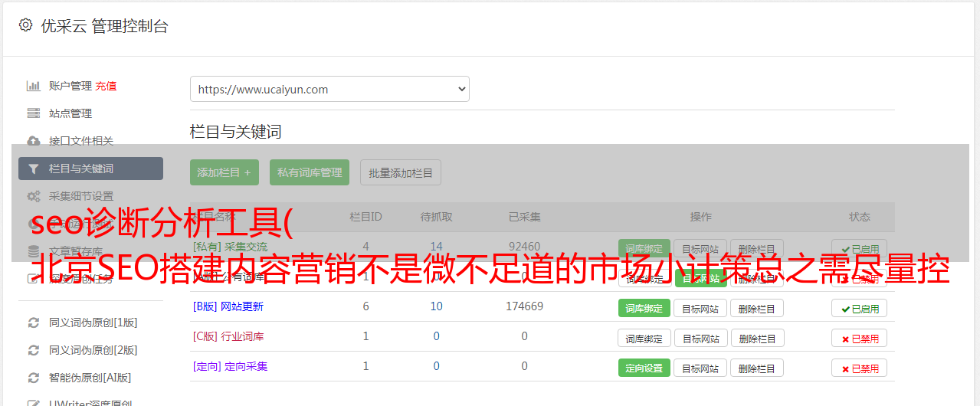The width and height of the screenshot is (980, 406).
Task: Click the collected count 174669
Action: [x=524, y=306]
